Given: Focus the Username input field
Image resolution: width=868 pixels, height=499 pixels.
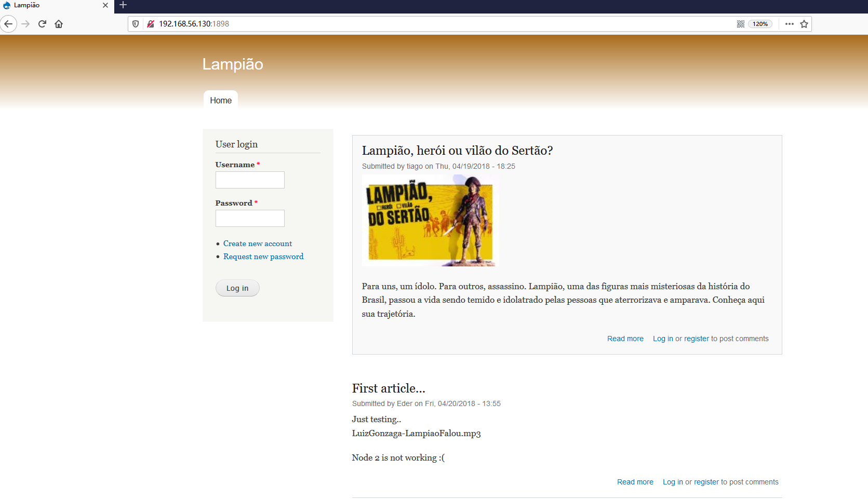Looking at the screenshot, I should [250, 180].
